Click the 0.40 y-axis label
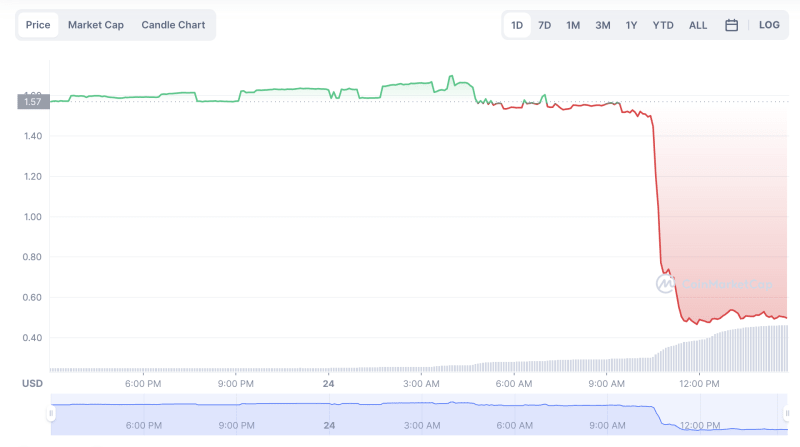The height and width of the screenshot is (447, 800). point(32,338)
